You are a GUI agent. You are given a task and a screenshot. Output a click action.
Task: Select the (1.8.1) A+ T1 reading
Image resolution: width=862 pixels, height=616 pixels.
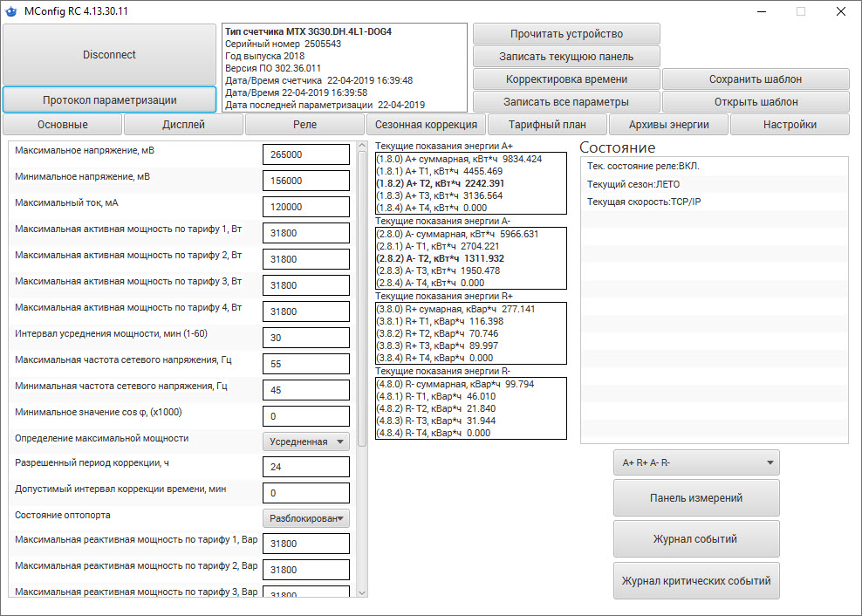click(440, 171)
